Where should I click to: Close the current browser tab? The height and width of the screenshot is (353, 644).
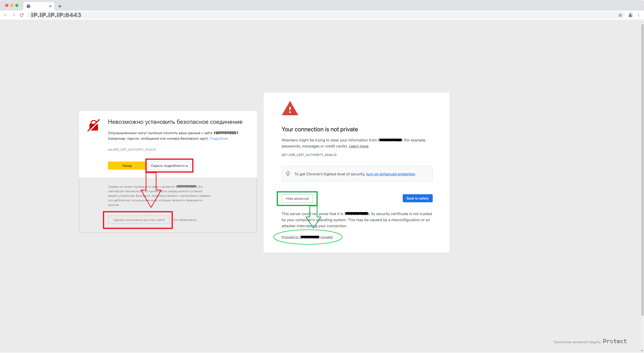[x=50, y=6]
